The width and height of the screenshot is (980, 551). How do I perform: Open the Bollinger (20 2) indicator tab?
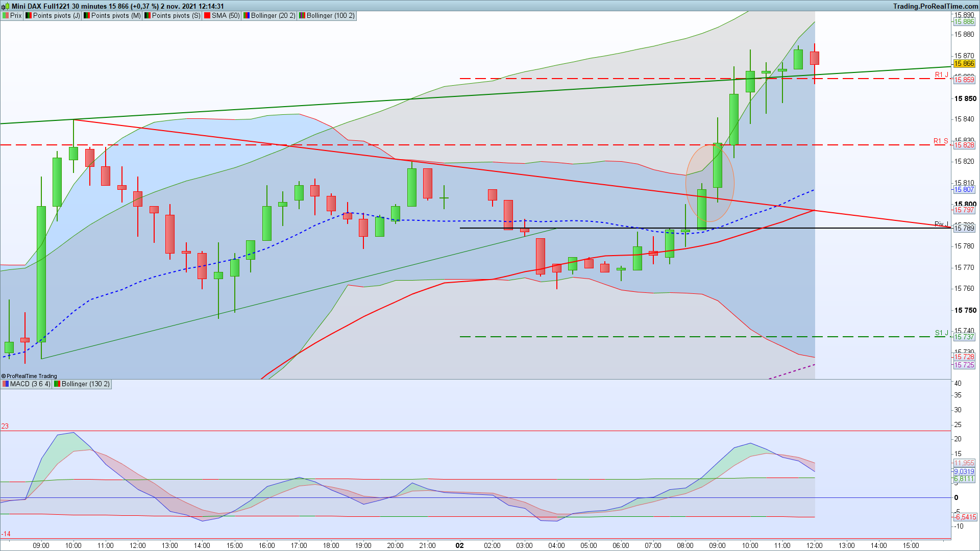273,16
